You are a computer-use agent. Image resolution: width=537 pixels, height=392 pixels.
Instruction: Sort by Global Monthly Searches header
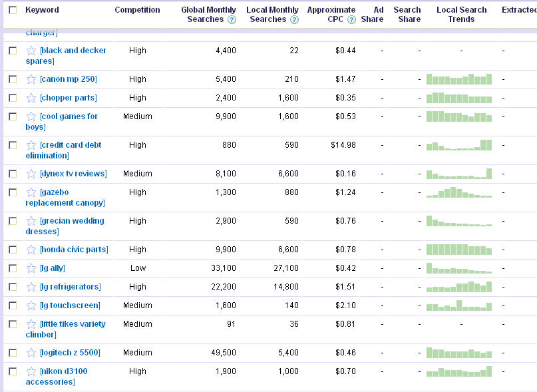(208, 15)
